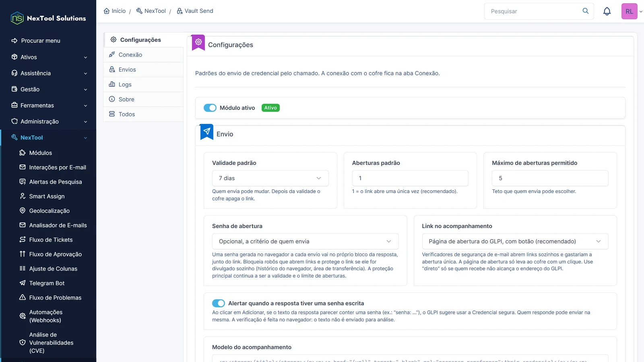644x362 pixels.
Task: Toggle the senha escrita alert switch
Action: click(219, 303)
